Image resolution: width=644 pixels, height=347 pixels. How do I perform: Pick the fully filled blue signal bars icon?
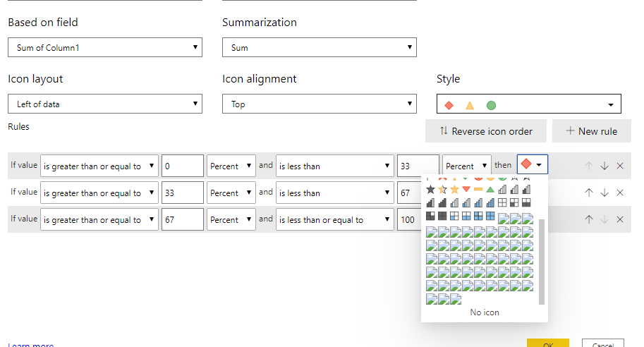pyautogui.click(x=490, y=202)
